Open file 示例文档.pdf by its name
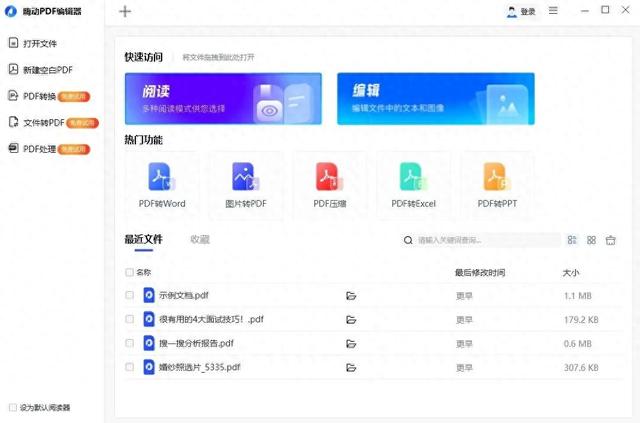Viewport: 640px width, 423px height. coord(184,295)
